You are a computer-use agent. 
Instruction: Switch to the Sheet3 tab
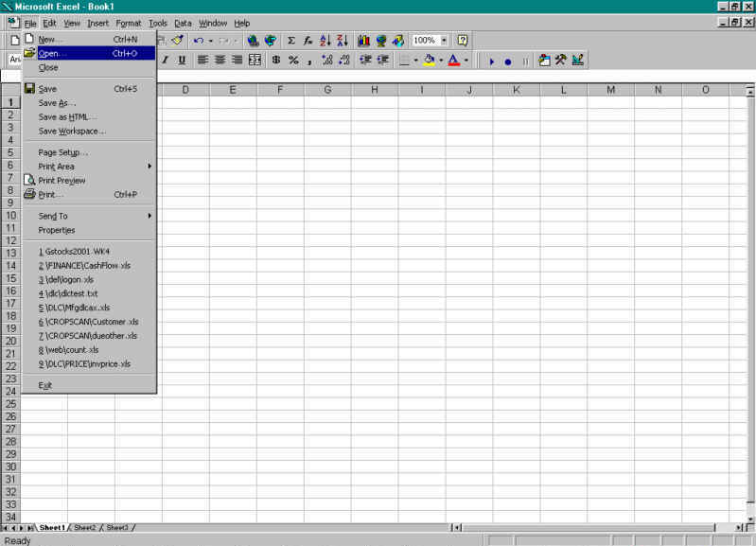coord(117,528)
